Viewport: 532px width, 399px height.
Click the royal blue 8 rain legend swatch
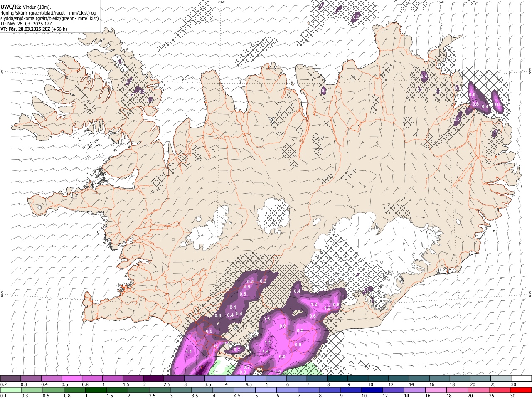[330, 390]
